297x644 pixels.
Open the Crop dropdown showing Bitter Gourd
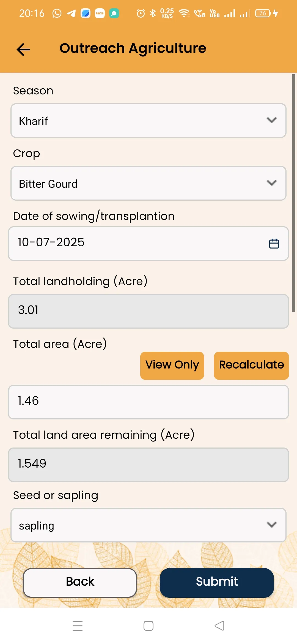pos(148,183)
